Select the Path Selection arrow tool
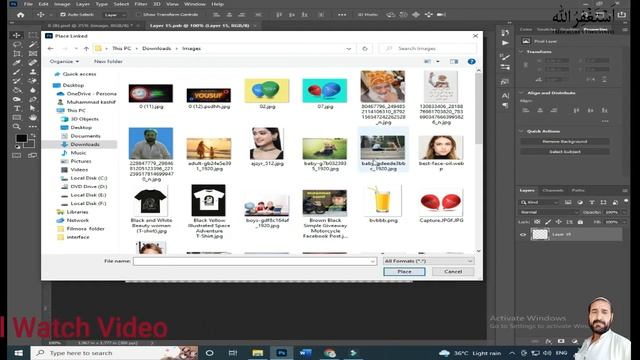Viewport: 640px width, 360px height. click(33, 108)
